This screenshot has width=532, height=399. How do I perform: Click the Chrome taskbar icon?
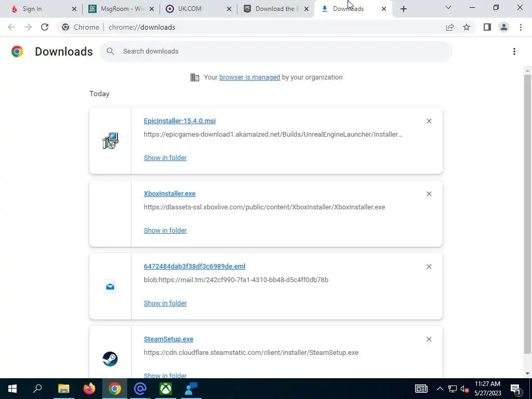[x=115, y=389]
